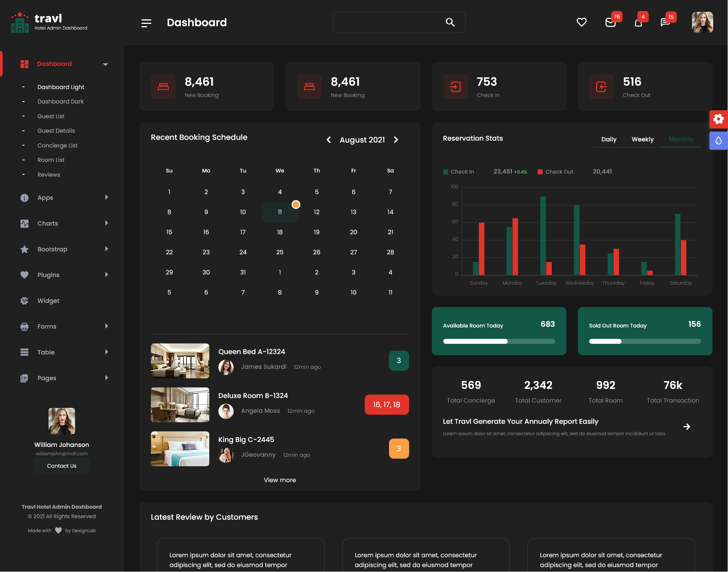This screenshot has height=572, width=728.
Task: Click the red settings gear icon
Action: tap(718, 119)
